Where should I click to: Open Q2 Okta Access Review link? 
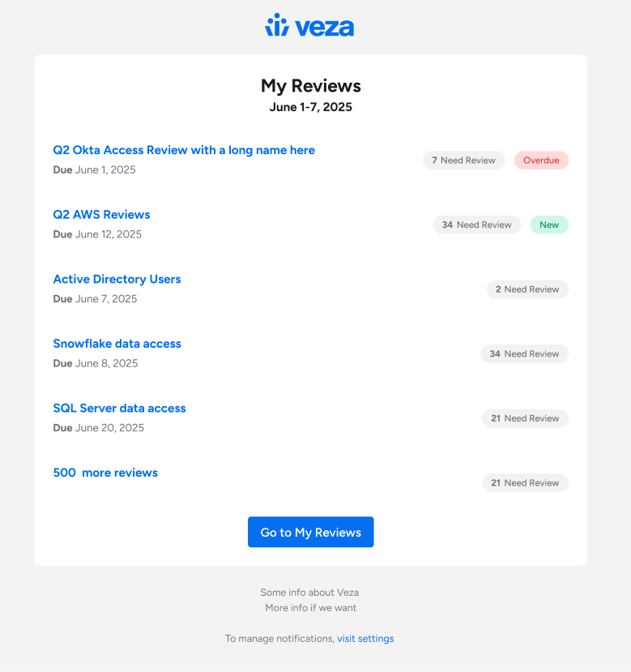tap(184, 150)
